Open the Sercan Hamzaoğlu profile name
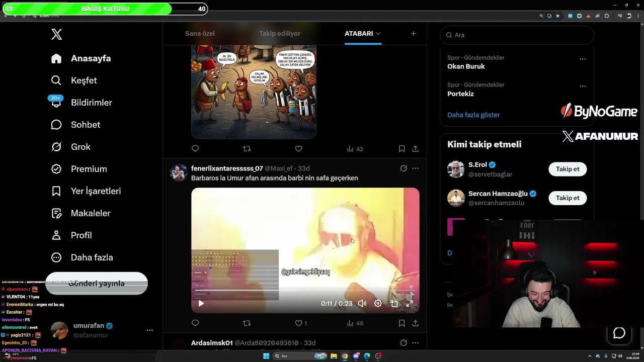This screenshot has width=644, height=362. pyautogui.click(x=498, y=194)
